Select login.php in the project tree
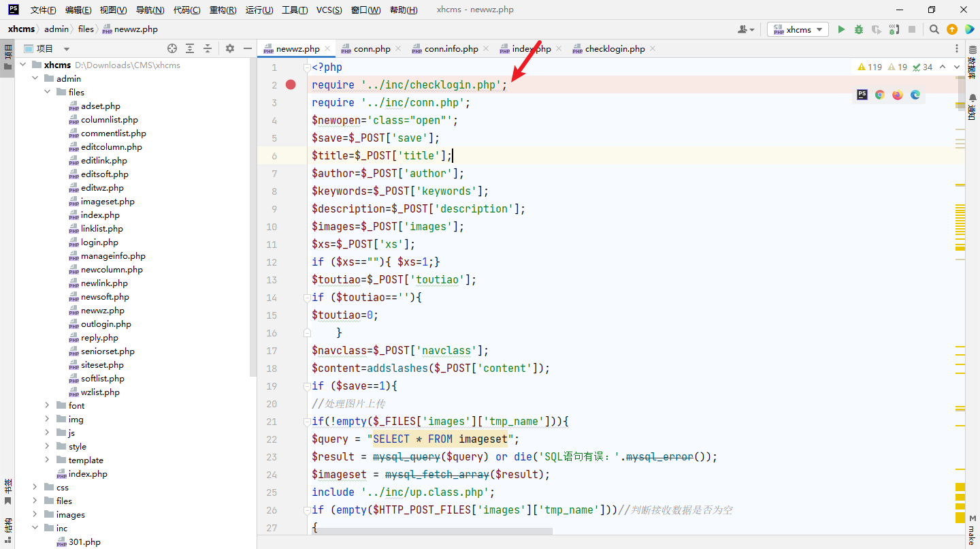 [99, 242]
